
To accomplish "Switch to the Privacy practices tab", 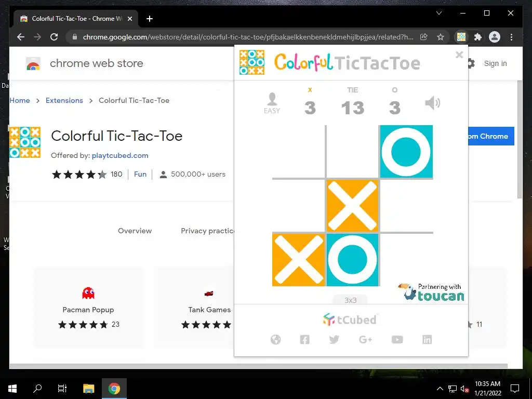I will pos(207,231).
